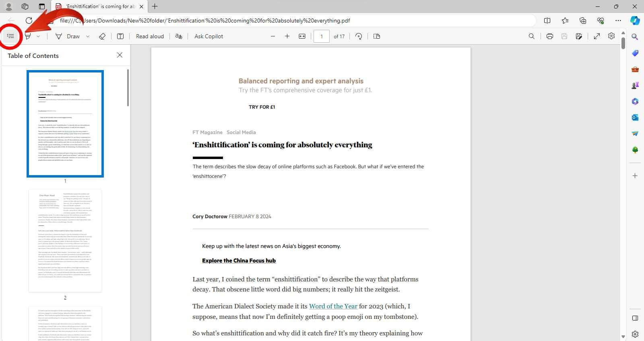Open the tree icon sidebar app
644x341 pixels.
pyautogui.click(x=635, y=150)
